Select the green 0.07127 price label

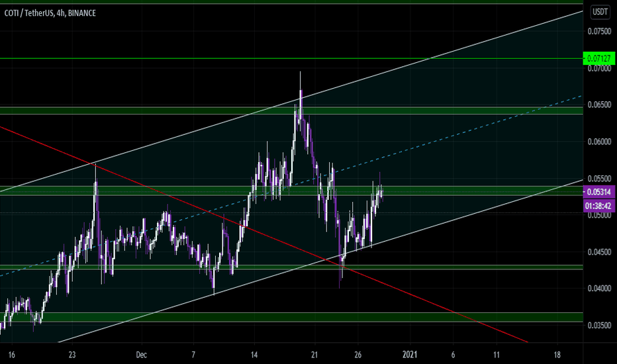coord(598,59)
